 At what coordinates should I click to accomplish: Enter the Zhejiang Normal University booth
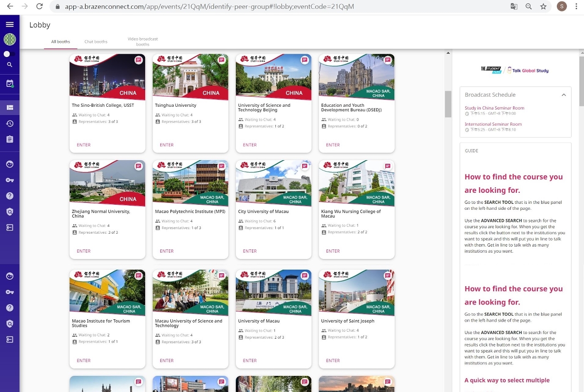coord(84,251)
